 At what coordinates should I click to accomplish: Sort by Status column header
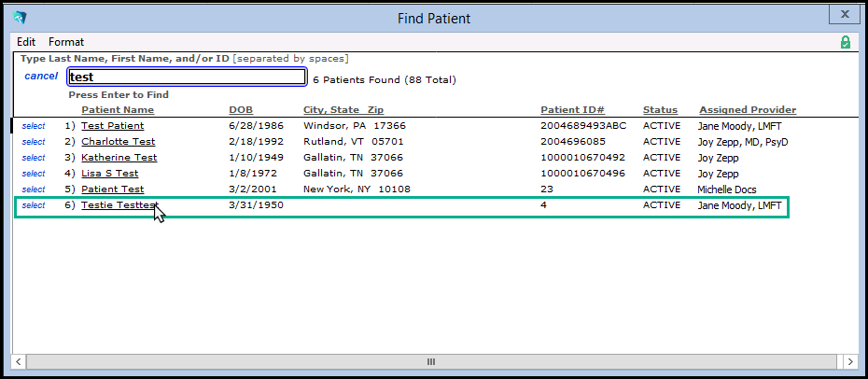[660, 110]
